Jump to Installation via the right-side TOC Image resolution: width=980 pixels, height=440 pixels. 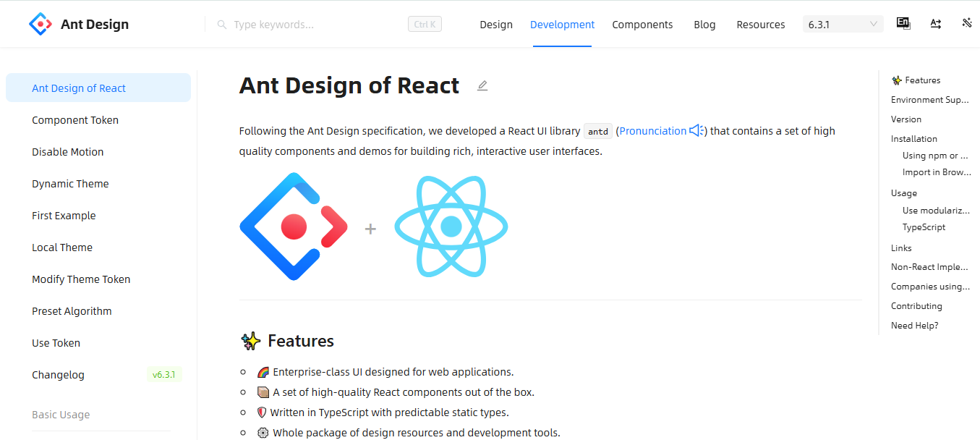[913, 138]
